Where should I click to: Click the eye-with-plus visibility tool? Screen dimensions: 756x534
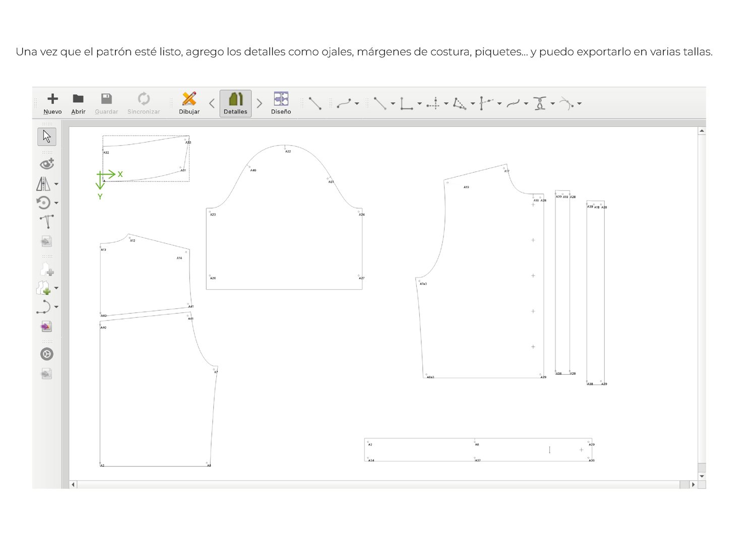click(x=47, y=164)
